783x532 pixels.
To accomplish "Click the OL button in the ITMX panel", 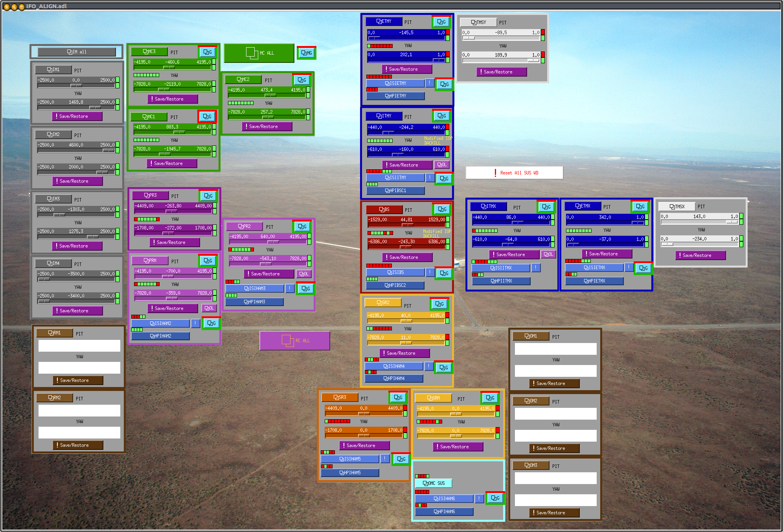I will (x=548, y=254).
